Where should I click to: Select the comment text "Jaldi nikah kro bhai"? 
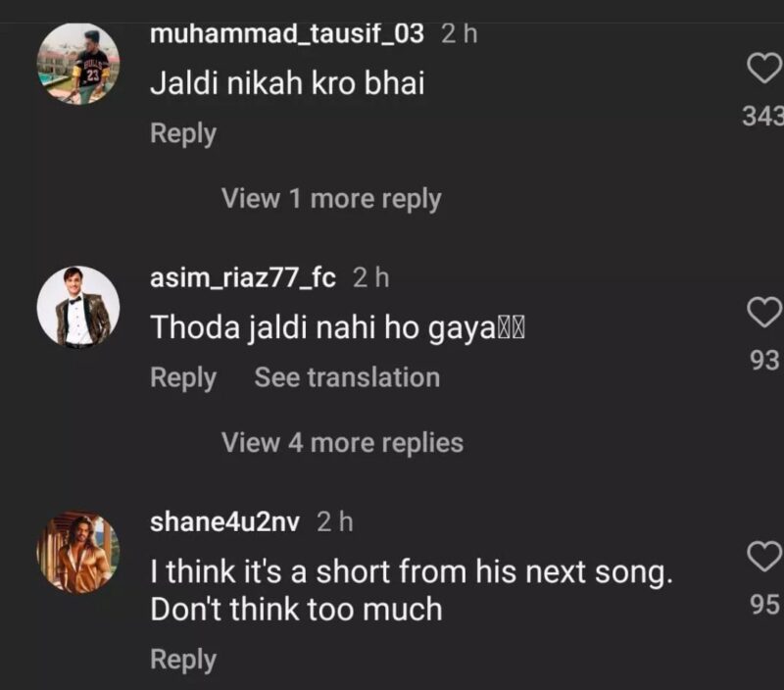(287, 83)
